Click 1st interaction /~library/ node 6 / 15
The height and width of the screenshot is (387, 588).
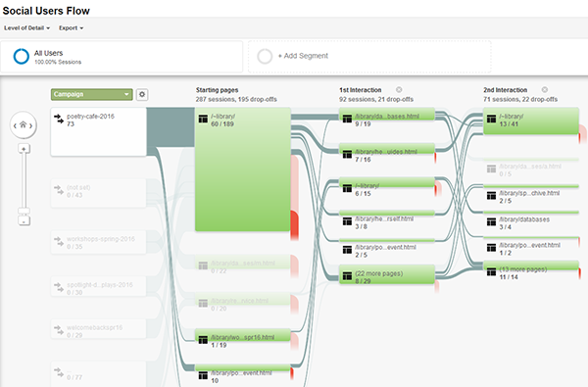pyautogui.click(x=387, y=183)
